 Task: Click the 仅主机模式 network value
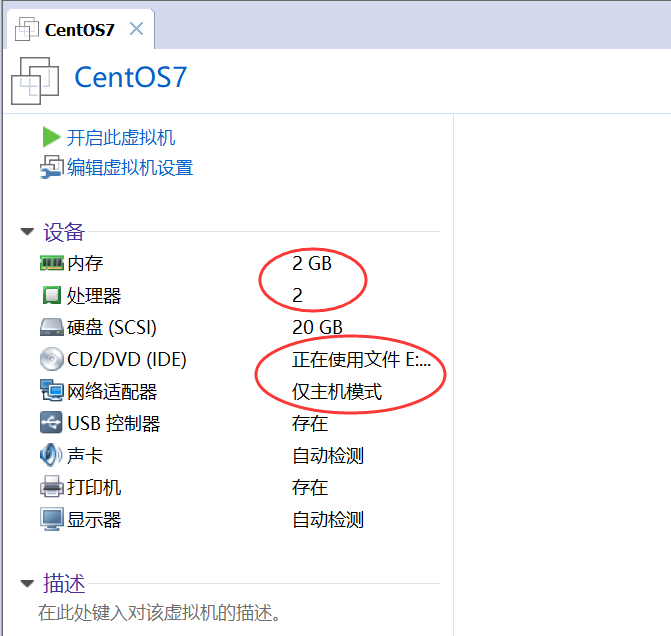pos(337,392)
